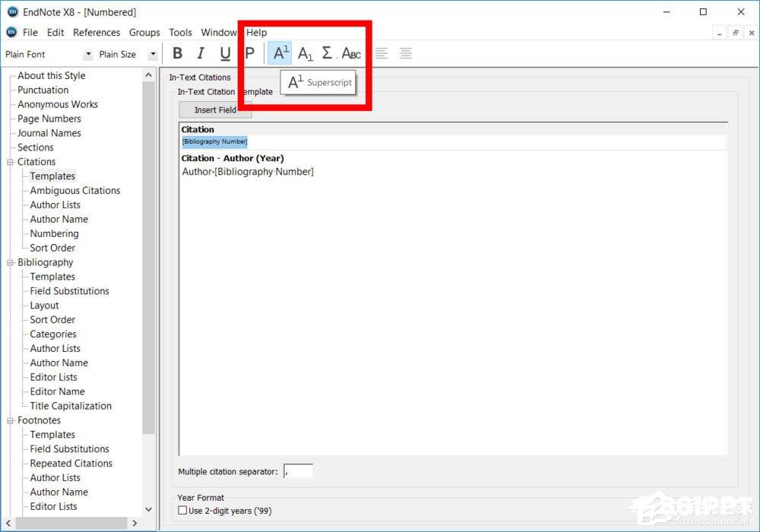Image resolution: width=760 pixels, height=532 pixels.
Task: Click the tree panel scroll down arrow
Action: pos(148,509)
